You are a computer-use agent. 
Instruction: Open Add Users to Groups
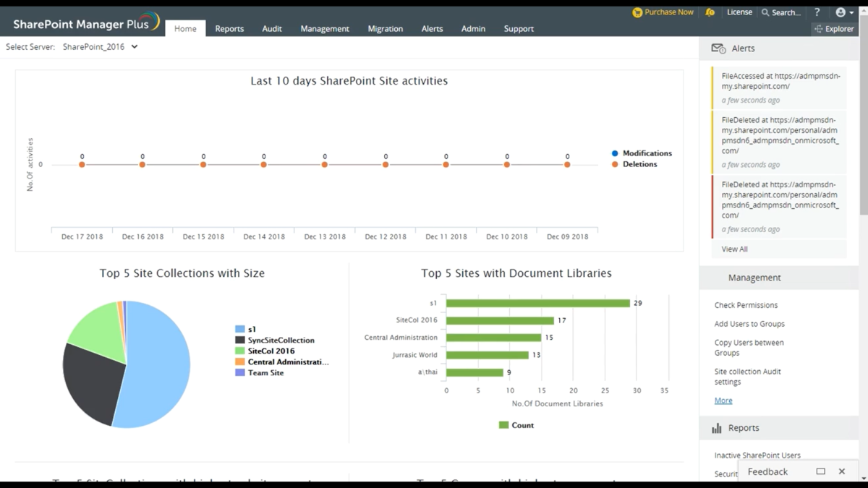[x=749, y=324]
